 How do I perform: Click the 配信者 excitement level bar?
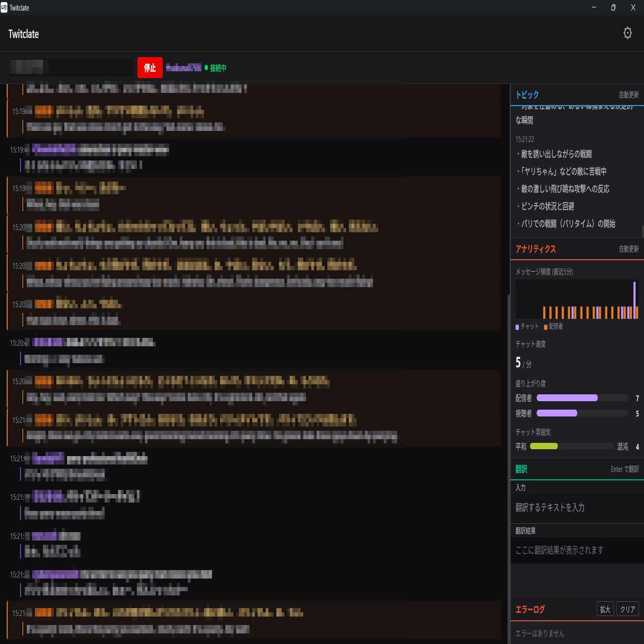[x=582, y=398]
